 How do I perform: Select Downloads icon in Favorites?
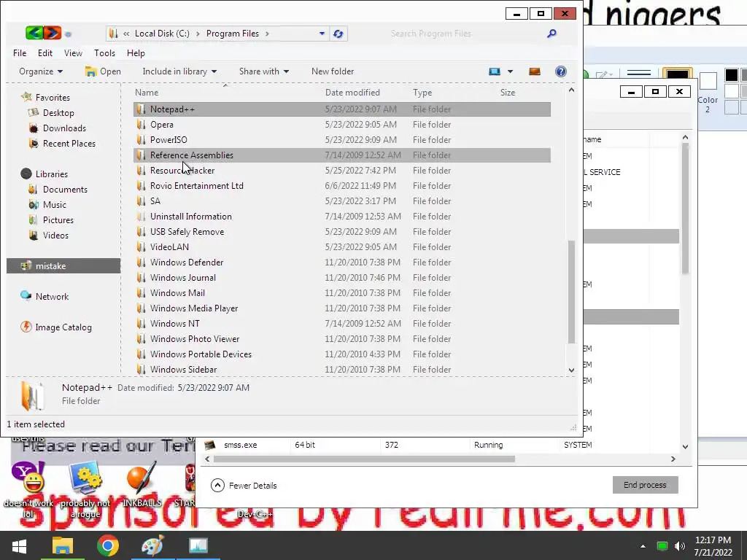[x=34, y=128]
